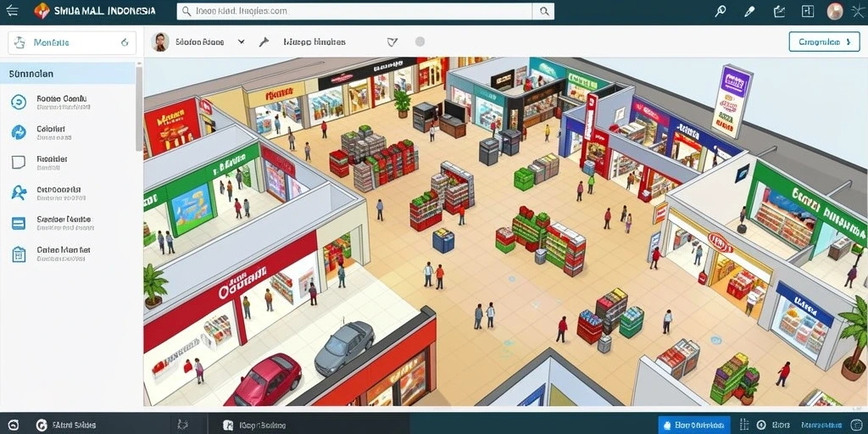Image resolution: width=868 pixels, height=434 pixels.
Task: Open the edit note icon in header
Action: coord(780,11)
